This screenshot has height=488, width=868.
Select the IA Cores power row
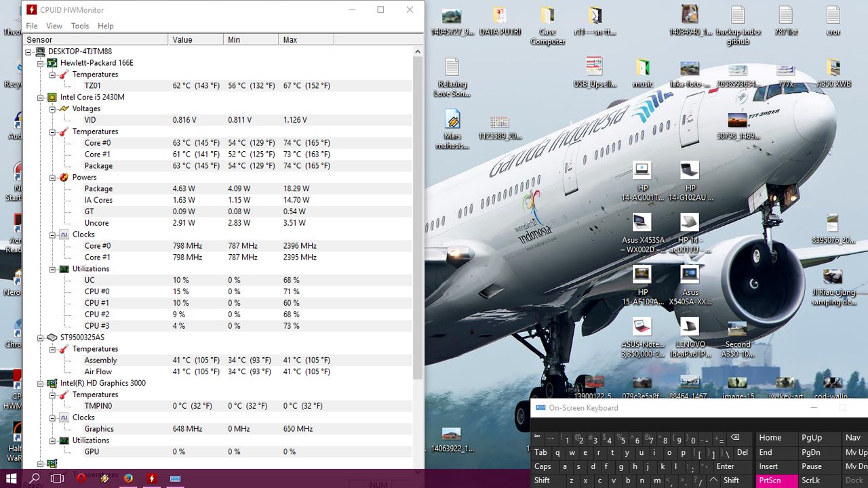217,200
